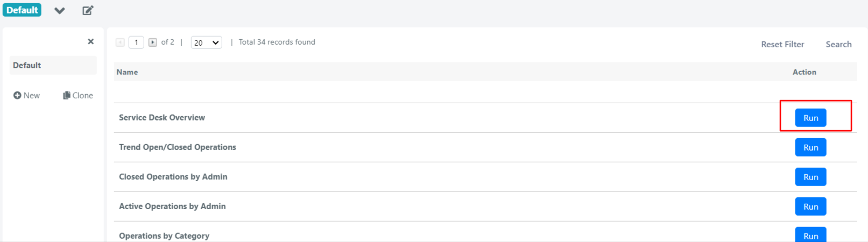Click the edit pencil icon beside Default
The height and width of the screenshot is (242, 868).
[x=88, y=10]
